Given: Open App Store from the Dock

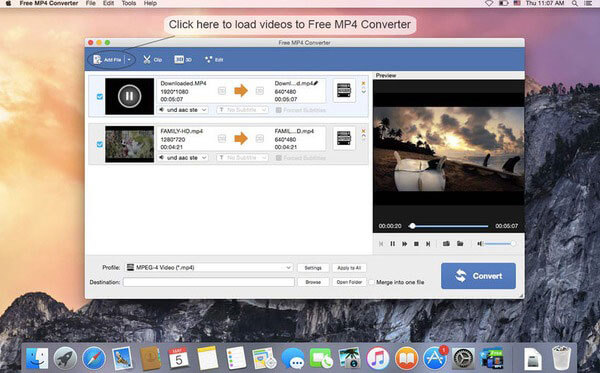Looking at the screenshot, I should (435, 358).
